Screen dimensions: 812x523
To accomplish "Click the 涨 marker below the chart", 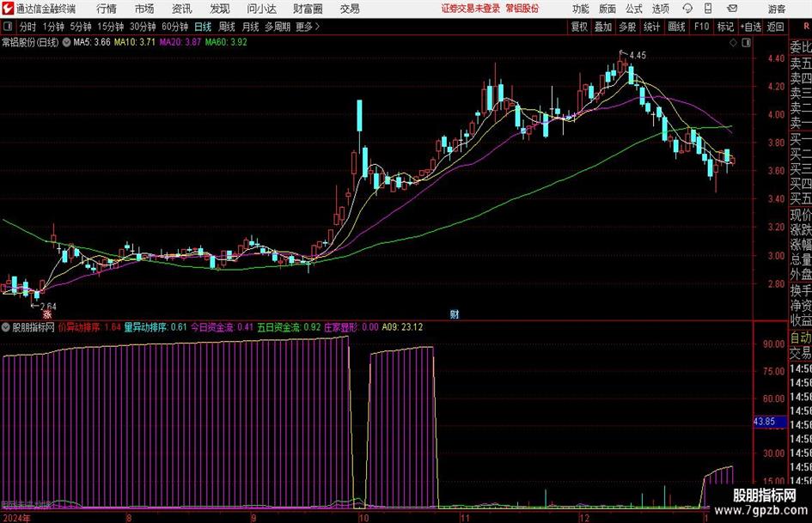I will click(x=47, y=313).
